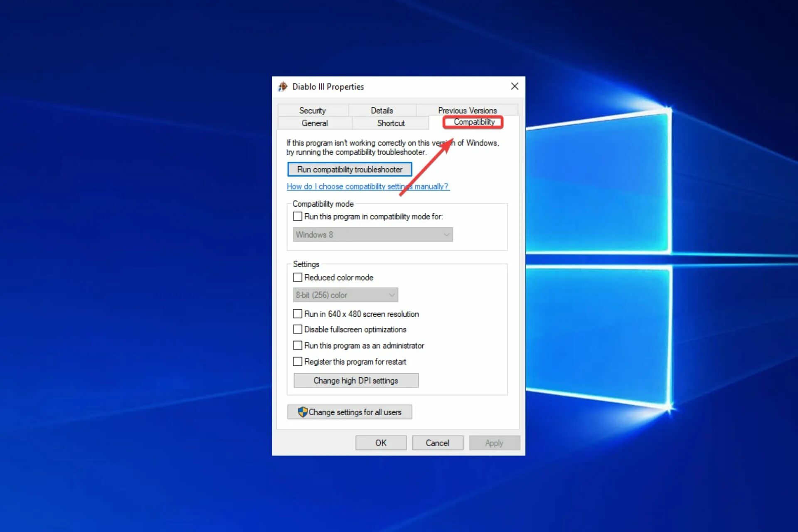Click Run compatibility troubleshooter button
798x532 pixels.
pyautogui.click(x=350, y=170)
